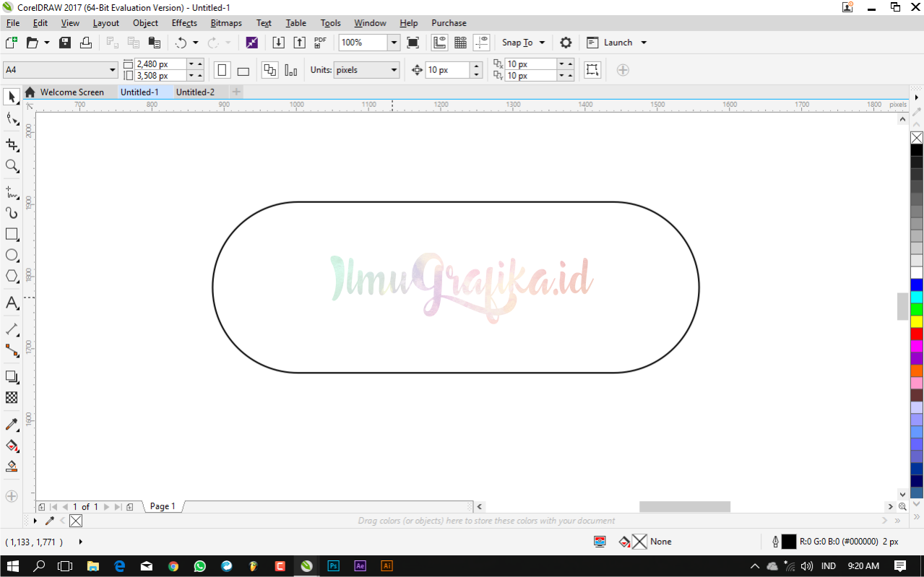Image resolution: width=924 pixels, height=577 pixels.
Task: Select the Polygon tool
Action: 12,276
